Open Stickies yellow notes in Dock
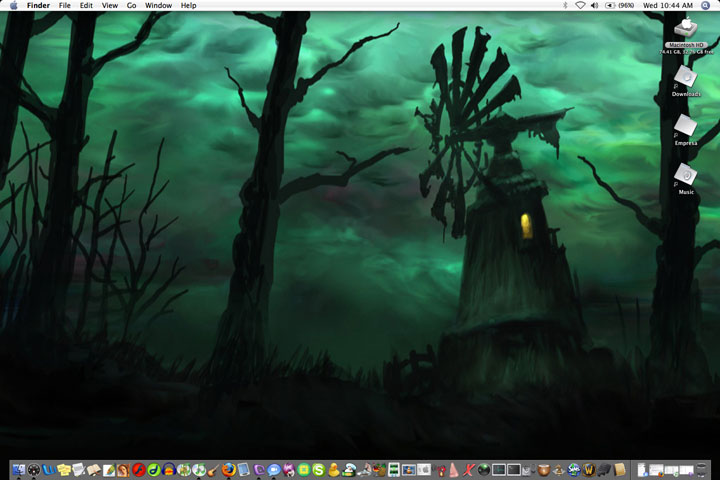 (64, 470)
